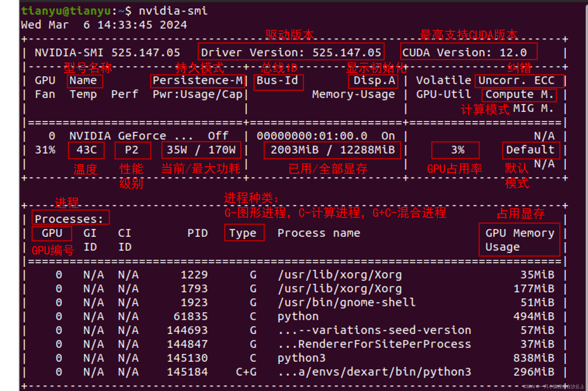Click the Driver Version 525.147.05 box
This screenshot has width=588, height=391.
pyautogui.click(x=291, y=52)
